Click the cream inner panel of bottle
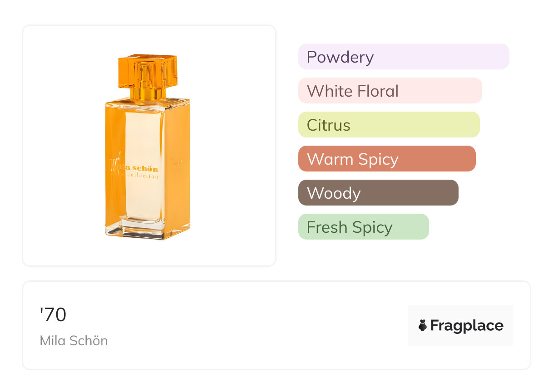Viewport: 553px width, 392px height. 143,145
